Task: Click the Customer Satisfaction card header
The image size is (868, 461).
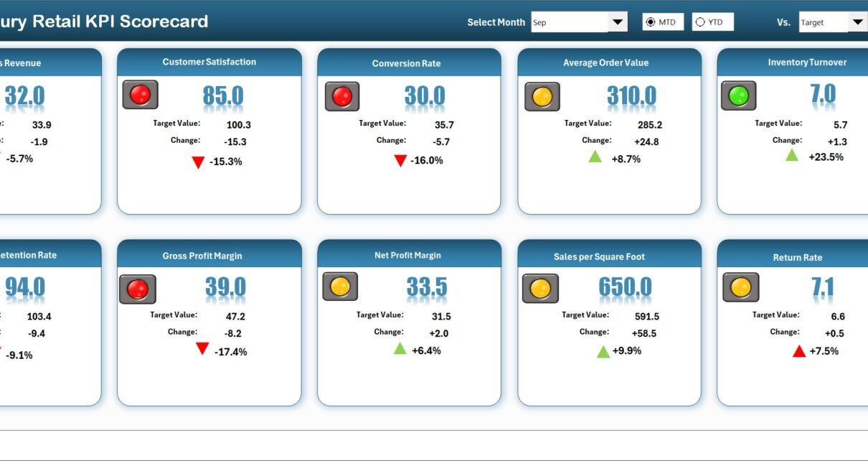Action: (209, 62)
